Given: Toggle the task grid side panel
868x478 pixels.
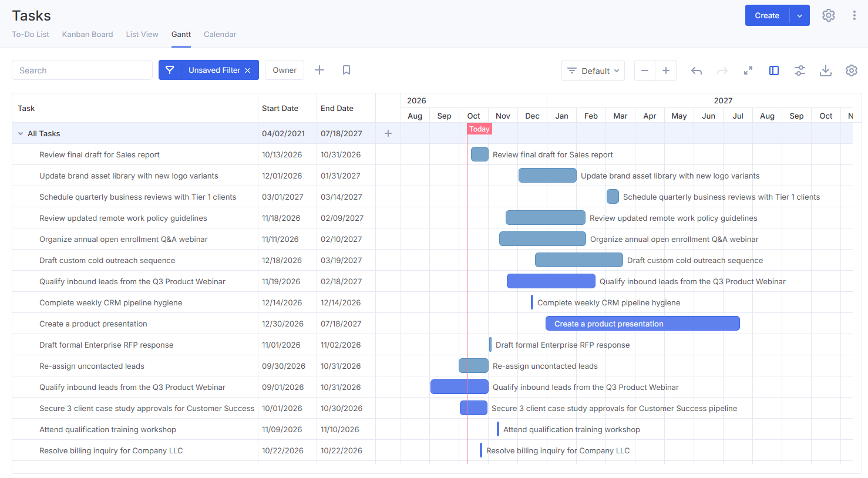Looking at the screenshot, I should pyautogui.click(x=774, y=70).
